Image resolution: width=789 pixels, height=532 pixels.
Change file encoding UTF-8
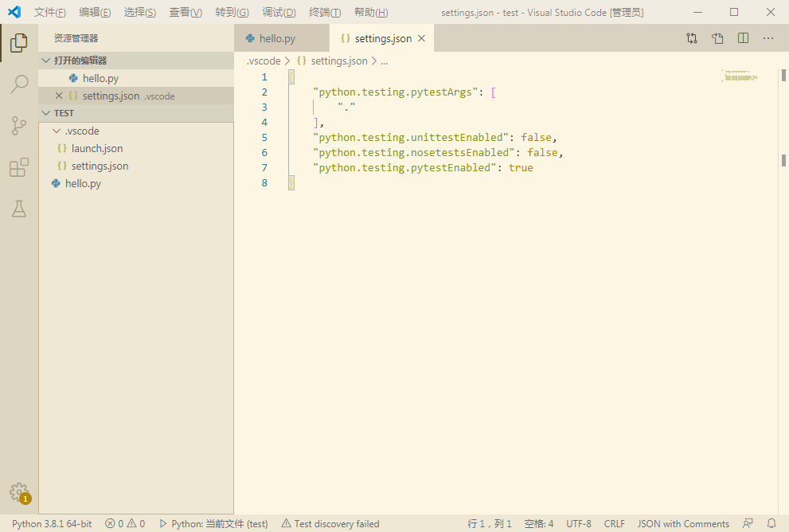(579, 523)
